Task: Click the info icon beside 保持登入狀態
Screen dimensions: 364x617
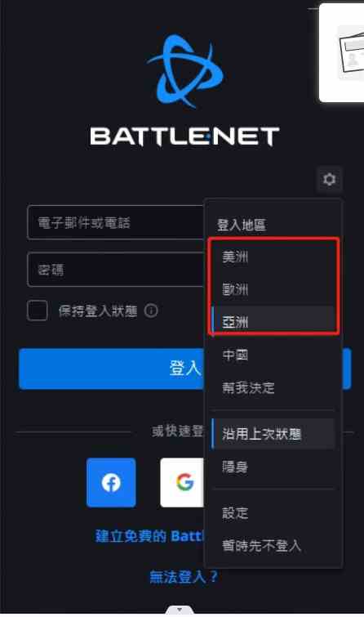Action: [151, 311]
